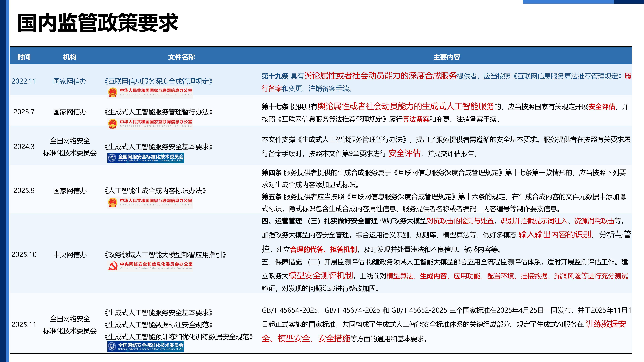Click the bold 第十七条 heading

[275, 107]
